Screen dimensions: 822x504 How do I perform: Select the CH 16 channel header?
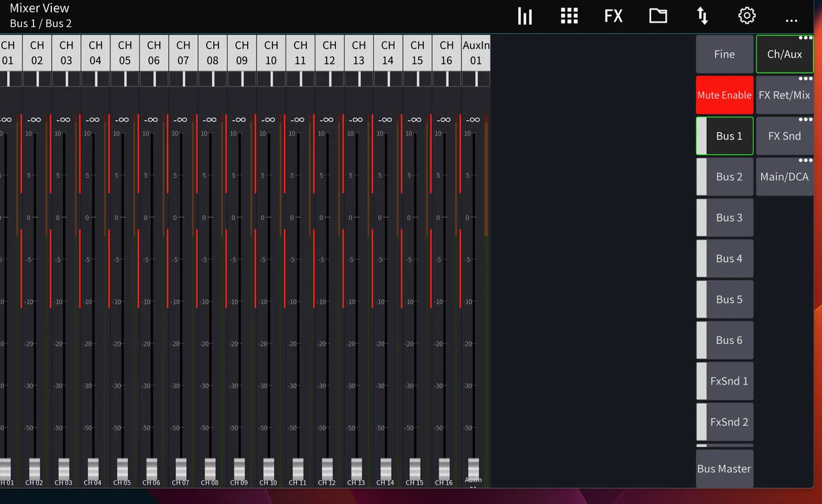[446, 53]
